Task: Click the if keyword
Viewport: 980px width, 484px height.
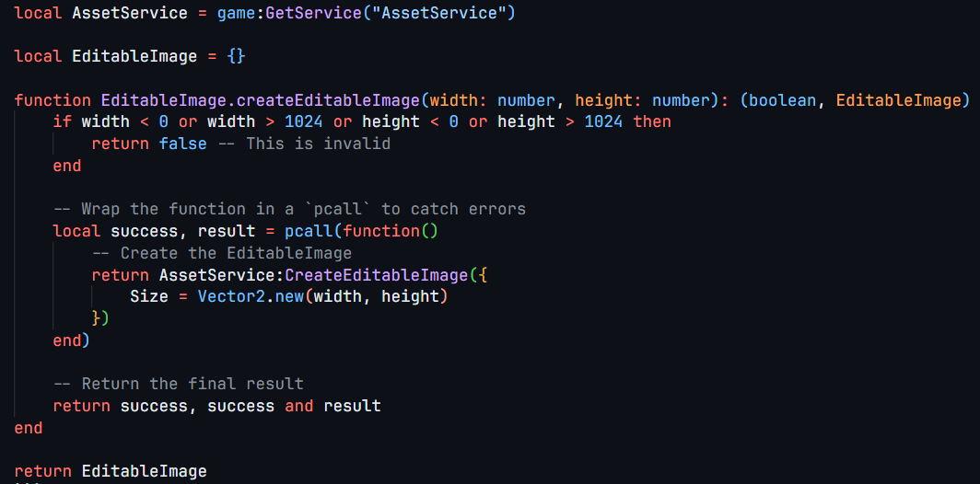Action: click(63, 121)
